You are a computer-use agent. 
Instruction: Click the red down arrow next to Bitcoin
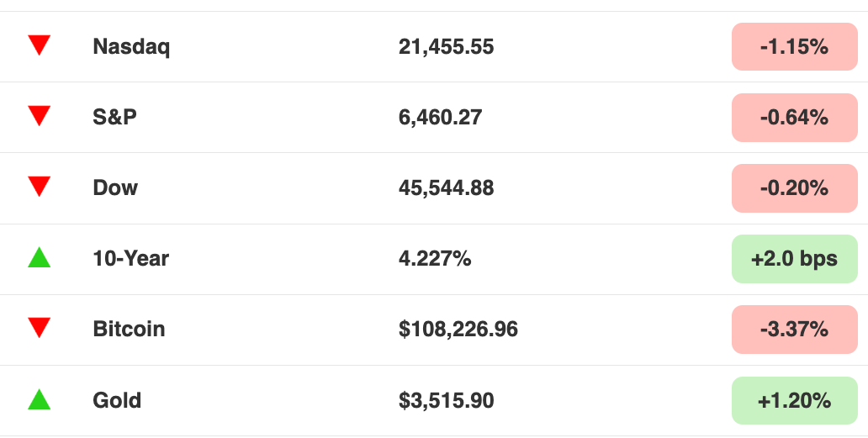(40, 328)
